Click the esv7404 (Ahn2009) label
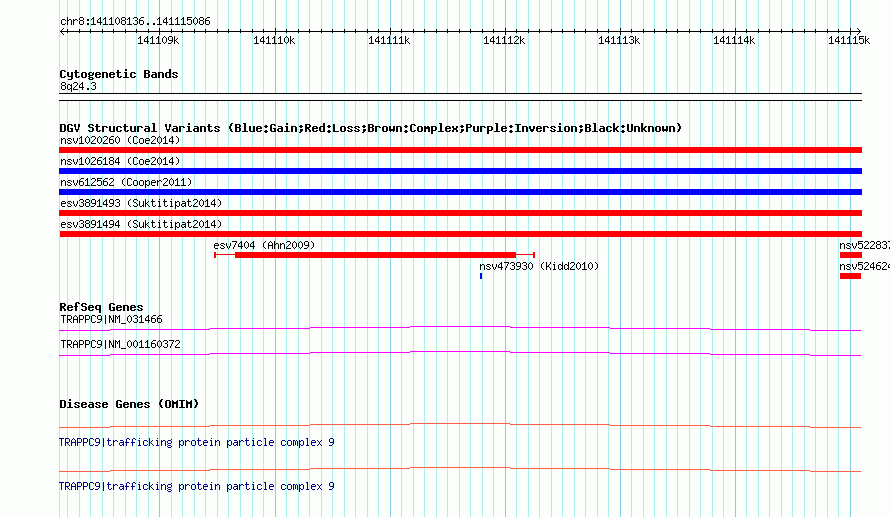 (264, 245)
